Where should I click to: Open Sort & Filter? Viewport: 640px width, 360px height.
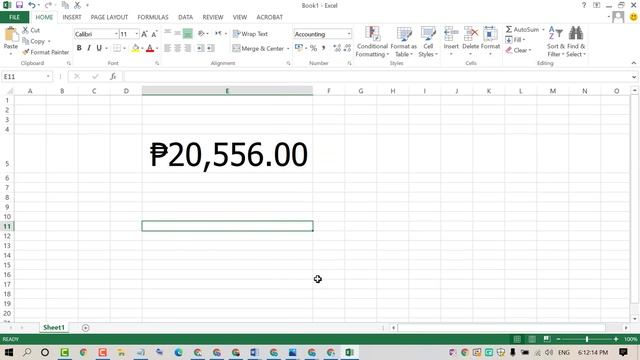[556, 42]
